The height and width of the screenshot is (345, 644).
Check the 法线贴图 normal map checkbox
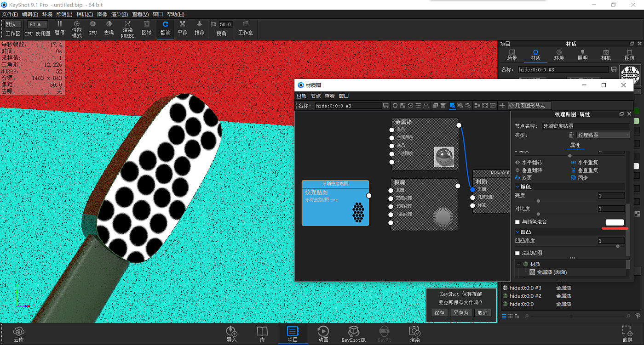[517, 253]
